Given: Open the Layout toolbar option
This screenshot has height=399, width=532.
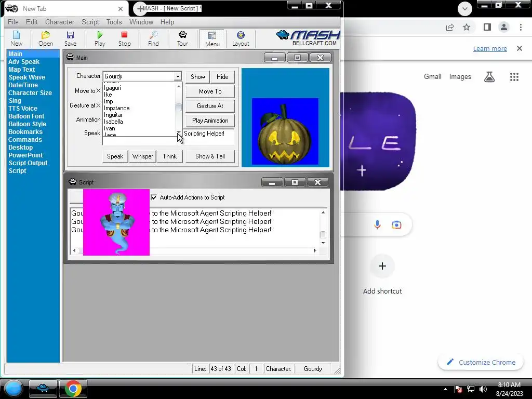Looking at the screenshot, I should click(x=241, y=38).
